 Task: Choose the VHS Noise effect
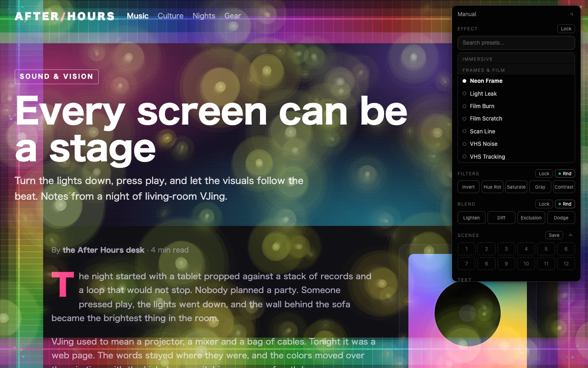516,144
